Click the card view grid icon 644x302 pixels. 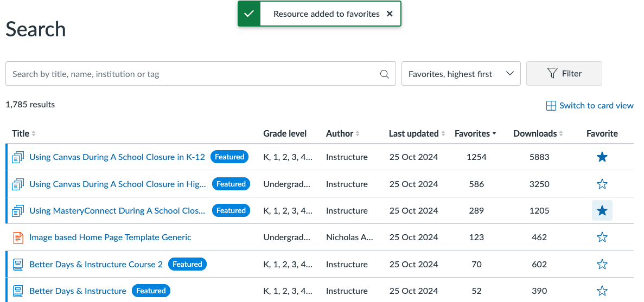point(551,106)
